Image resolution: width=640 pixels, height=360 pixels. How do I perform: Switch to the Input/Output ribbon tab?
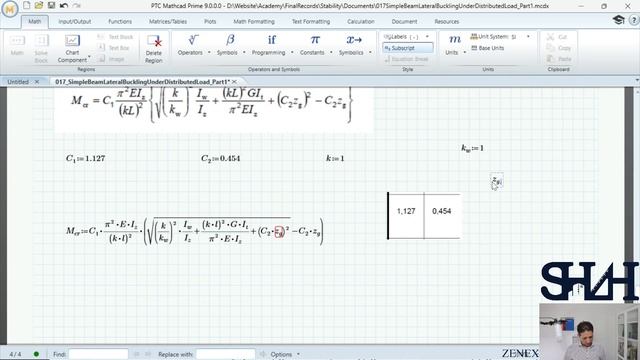tap(75, 22)
